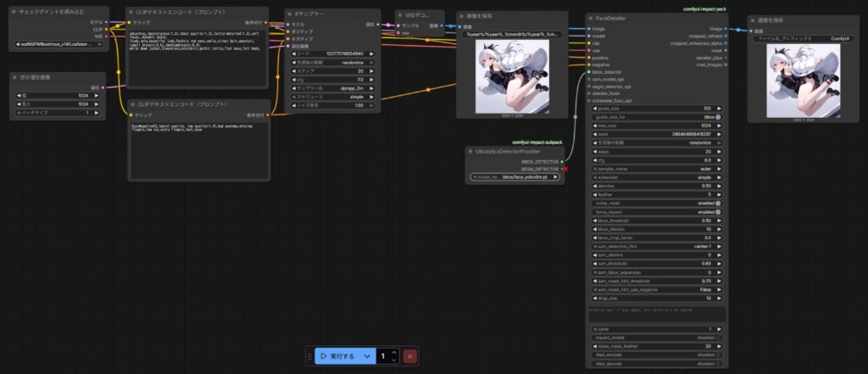Open the checkpoint model name selector
The image size is (868, 374).
(x=59, y=45)
